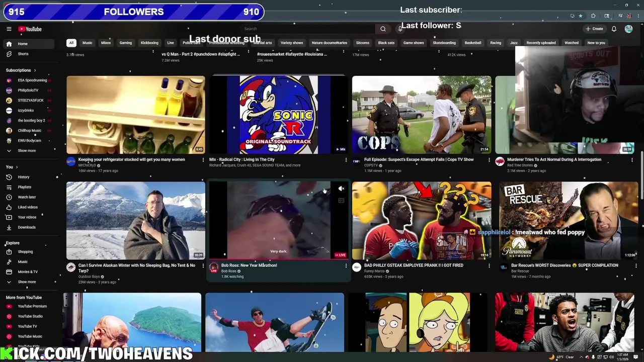Click the Chrome profile avatar
The image size is (644, 362).
[629, 16]
